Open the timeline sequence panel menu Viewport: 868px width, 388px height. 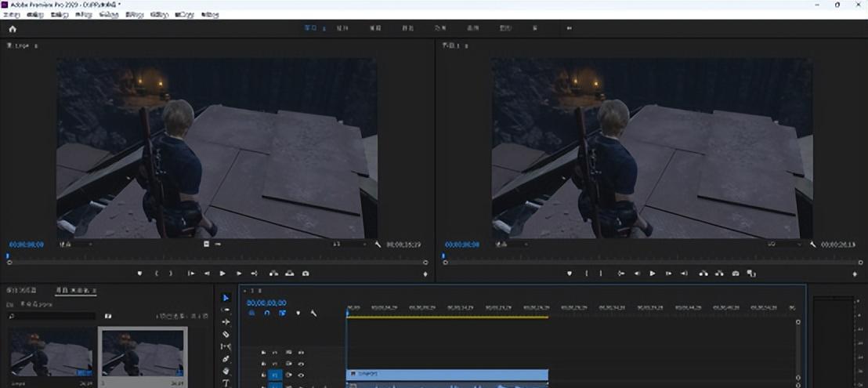tap(259, 291)
